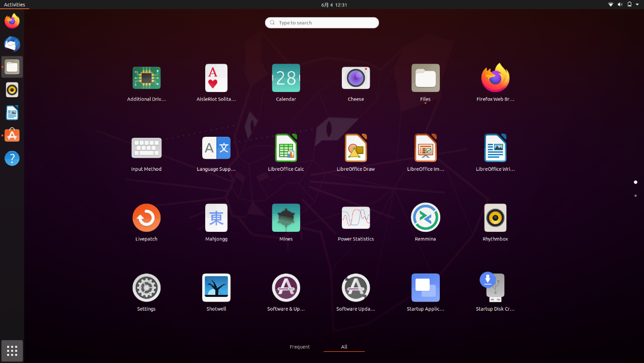Viewport: 644px width, 363px height.
Task: Click the Activities button
Action: [x=15, y=5]
